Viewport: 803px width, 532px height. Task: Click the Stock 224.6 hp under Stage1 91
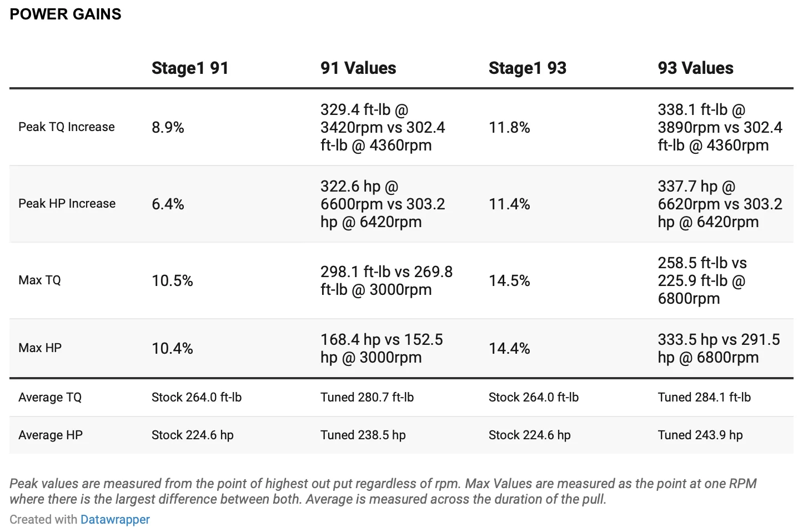tap(193, 435)
